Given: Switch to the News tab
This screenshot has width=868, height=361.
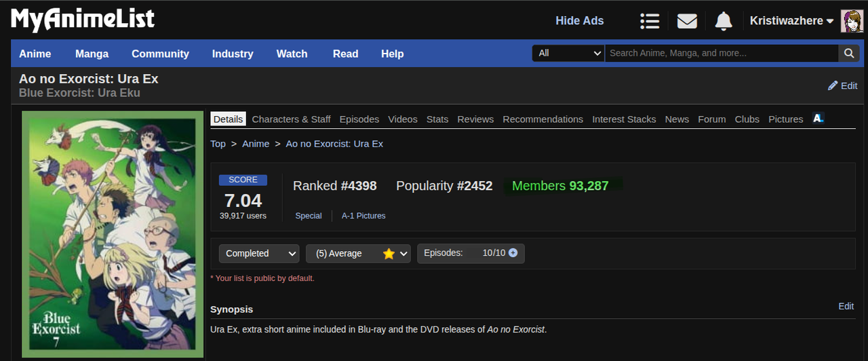Looking at the screenshot, I should (x=677, y=119).
